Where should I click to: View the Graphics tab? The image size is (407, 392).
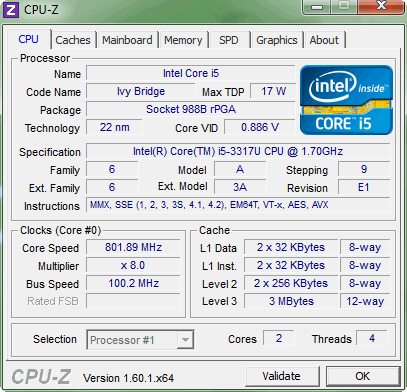pyautogui.click(x=277, y=40)
